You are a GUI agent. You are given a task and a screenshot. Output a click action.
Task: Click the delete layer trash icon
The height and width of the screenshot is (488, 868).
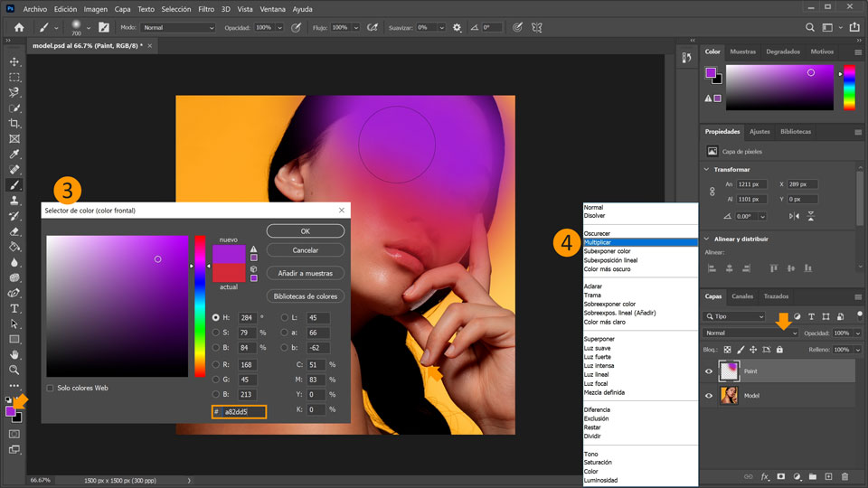tap(844, 476)
